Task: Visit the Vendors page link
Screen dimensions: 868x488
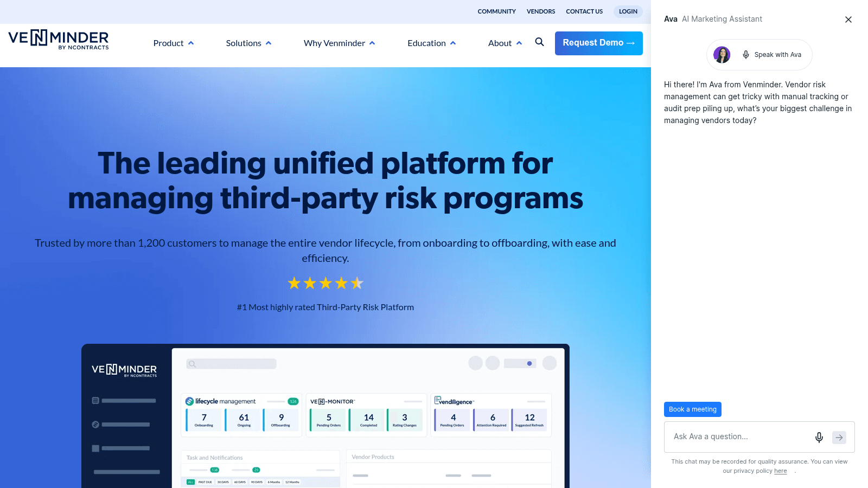Action: point(541,11)
